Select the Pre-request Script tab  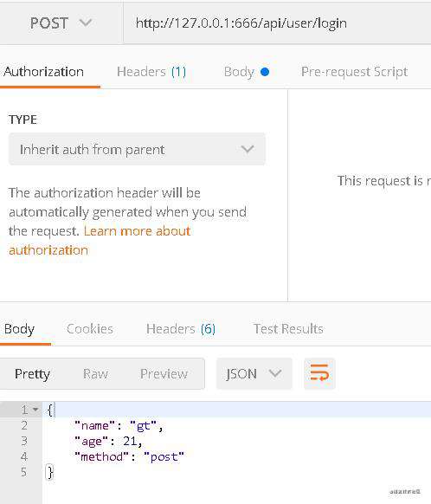pos(354,72)
